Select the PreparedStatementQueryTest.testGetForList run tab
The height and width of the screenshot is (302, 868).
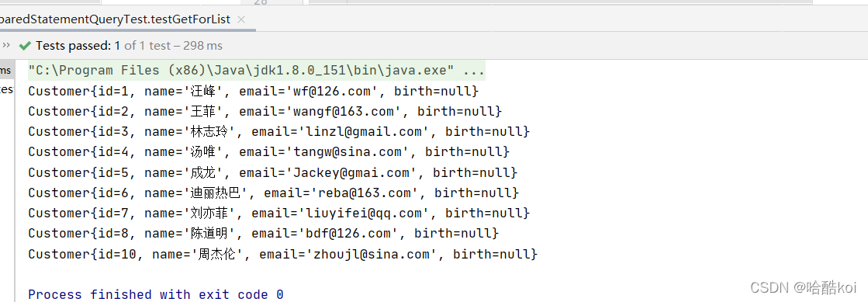115,19
